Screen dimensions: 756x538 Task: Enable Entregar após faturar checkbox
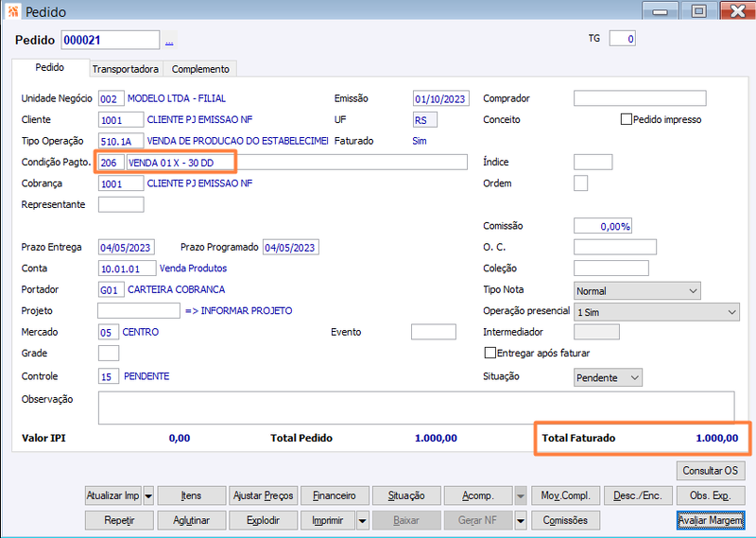(x=490, y=353)
